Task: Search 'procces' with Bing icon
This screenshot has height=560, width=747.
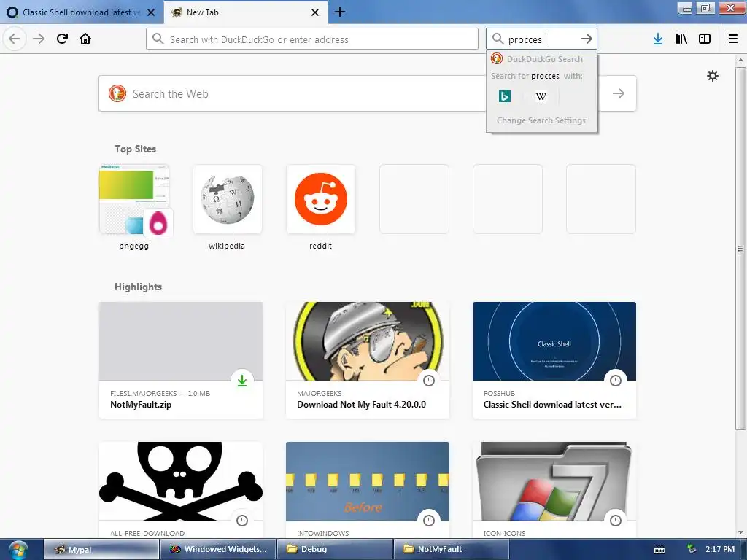Action: [x=505, y=97]
